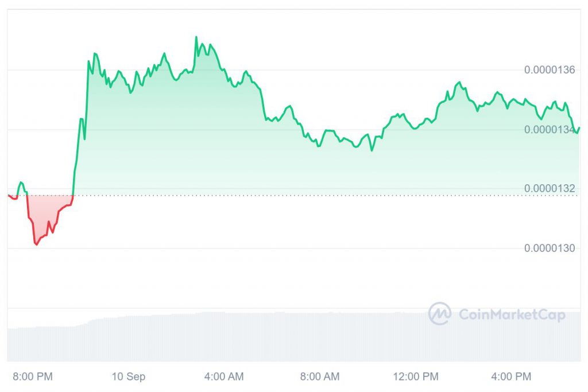Click the highest peak of the green line
Viewport: 588px width, 392px height.
point(196,37)
